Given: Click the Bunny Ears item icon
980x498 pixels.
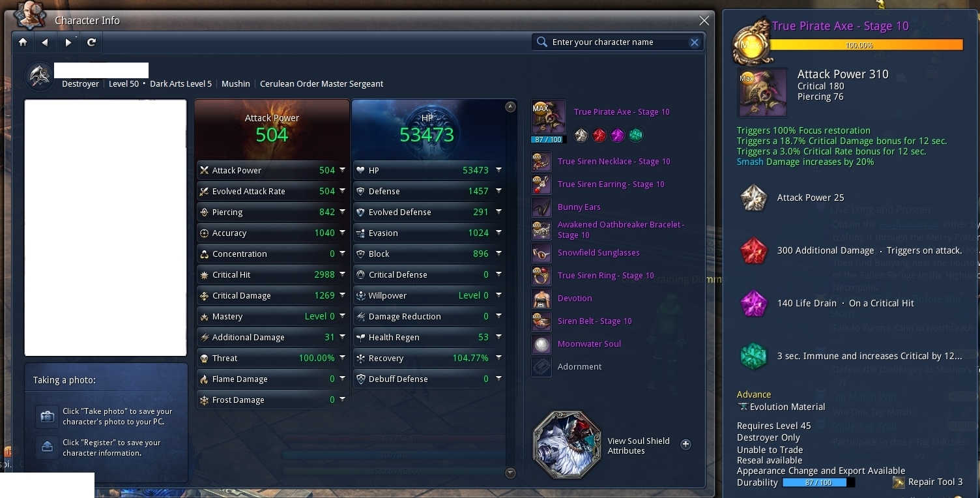Looking at the screenshot, I should (x=541, y=207).
